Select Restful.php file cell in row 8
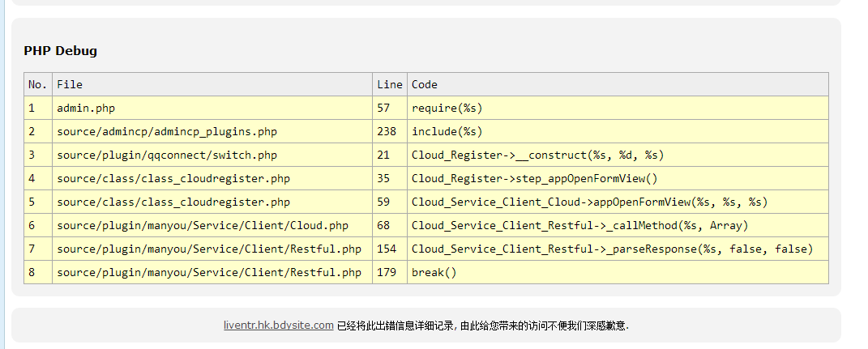868x349 pixels. (212, 272)
